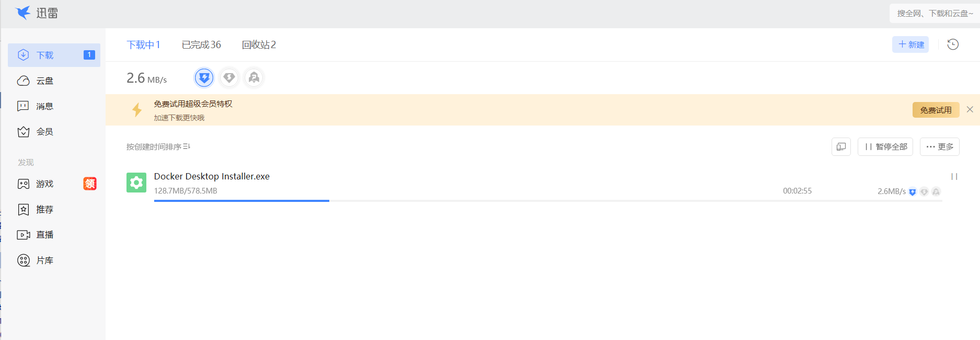Screen dimensions: 980x340
Task: Open the download history clock icon
Action: (x=953, y=44)
